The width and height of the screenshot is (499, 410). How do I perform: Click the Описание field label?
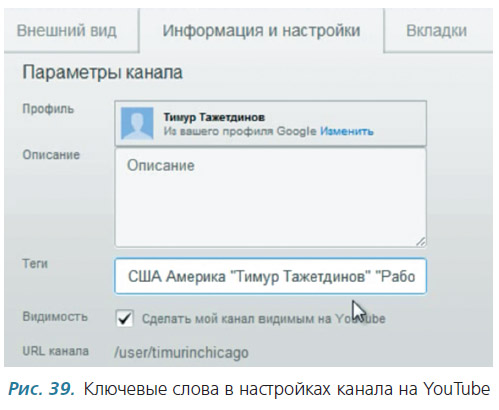click(x=51, y=155)
